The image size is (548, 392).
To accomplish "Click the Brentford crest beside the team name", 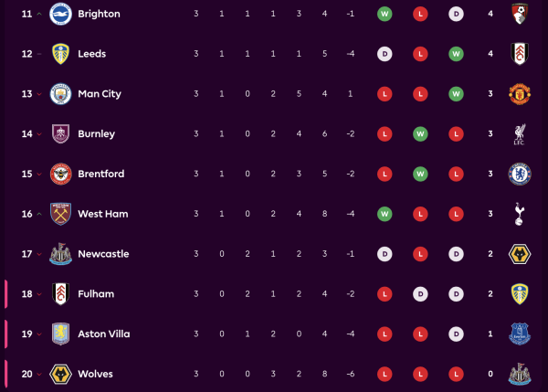I will (x=61, y=174).
